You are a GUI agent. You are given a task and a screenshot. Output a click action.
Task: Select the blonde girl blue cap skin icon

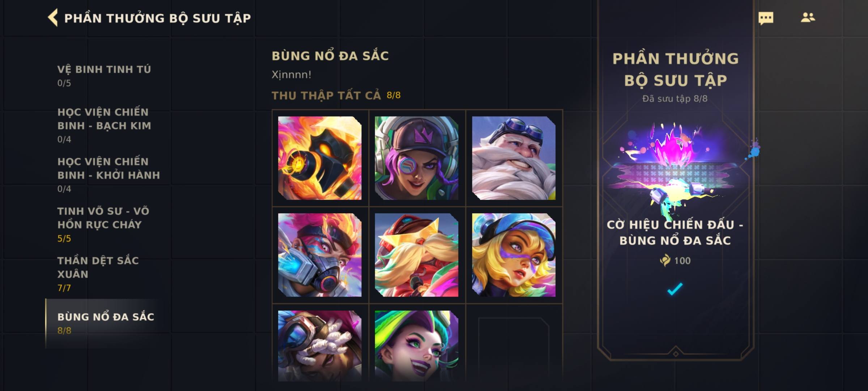click(514, 255)
